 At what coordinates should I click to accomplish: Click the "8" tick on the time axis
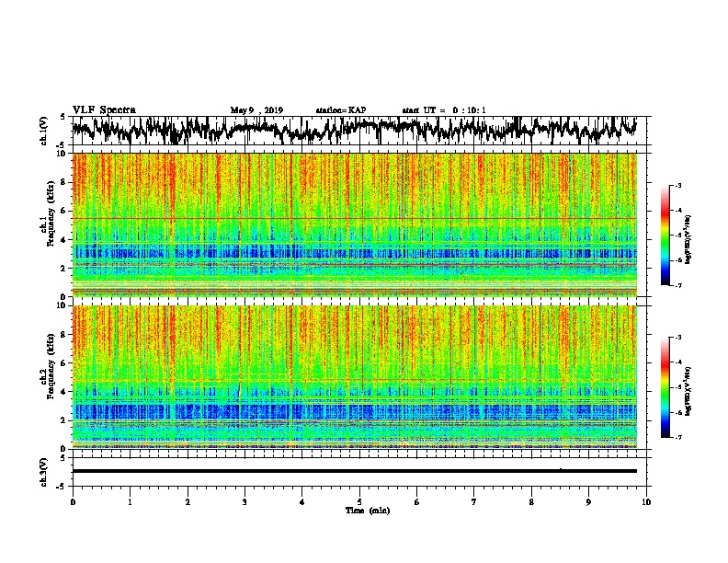531,502
